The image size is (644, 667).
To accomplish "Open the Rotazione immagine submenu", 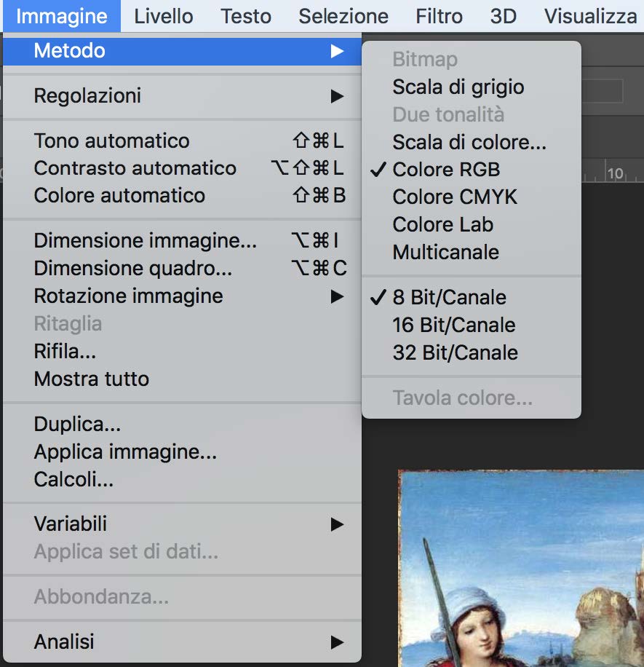I will tap(182, 296).
